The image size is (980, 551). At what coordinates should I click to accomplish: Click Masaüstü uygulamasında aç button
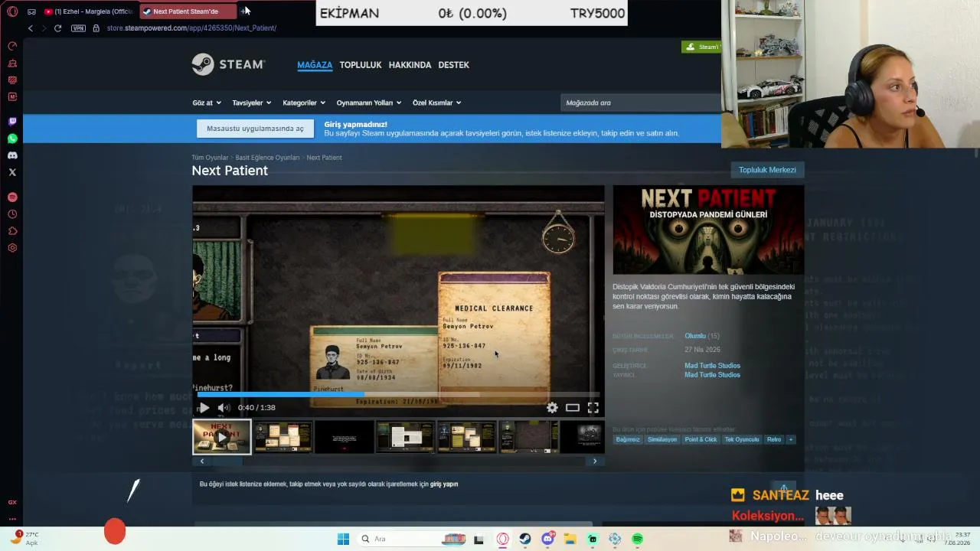click(255, 129)
